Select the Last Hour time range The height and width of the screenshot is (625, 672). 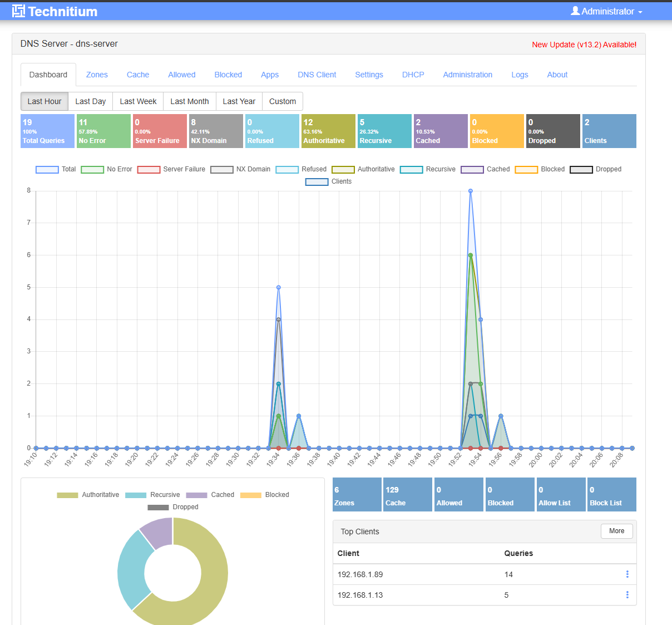[x=45, y=101]
